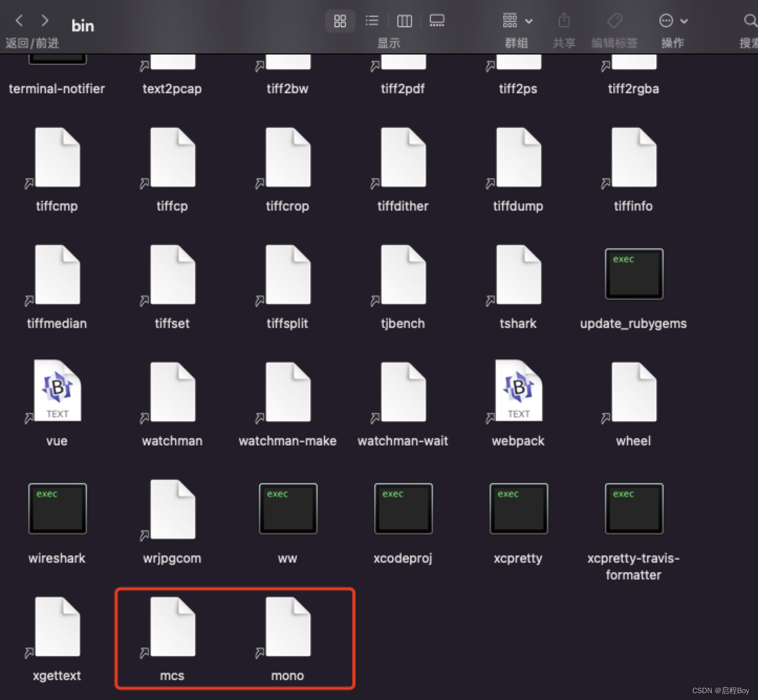Select the webpack BBEdit text icon
758x700 pixels.
pos(518,391)
